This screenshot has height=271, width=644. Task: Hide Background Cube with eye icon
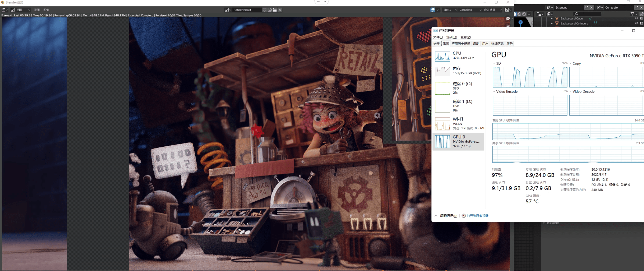[636, 19]
